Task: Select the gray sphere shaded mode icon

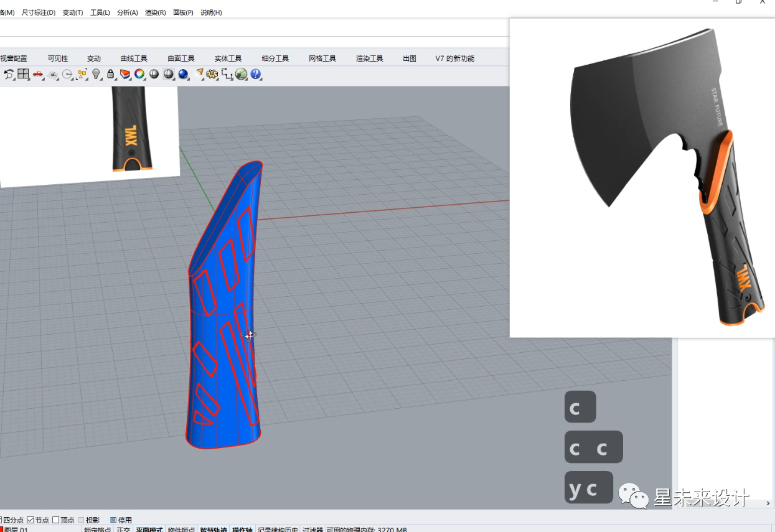Action: click(x=154, y=74)
